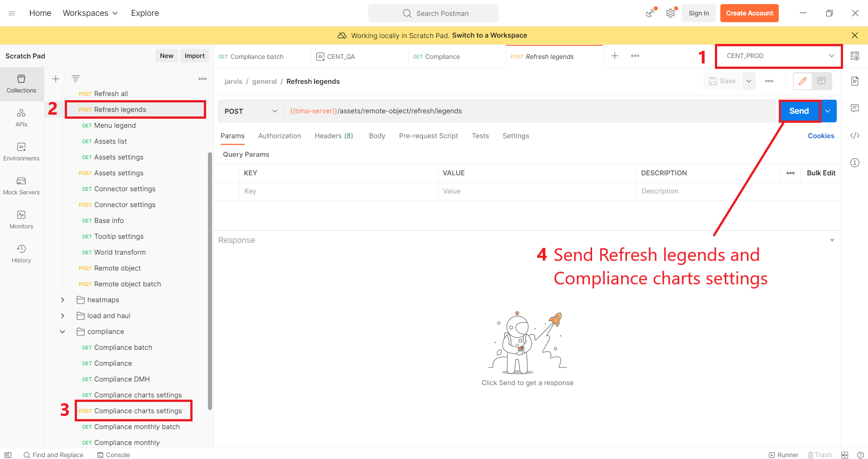This screenshot has height=459, width=868.
Task: Open the code snippet icon
Action: (855, 135)
